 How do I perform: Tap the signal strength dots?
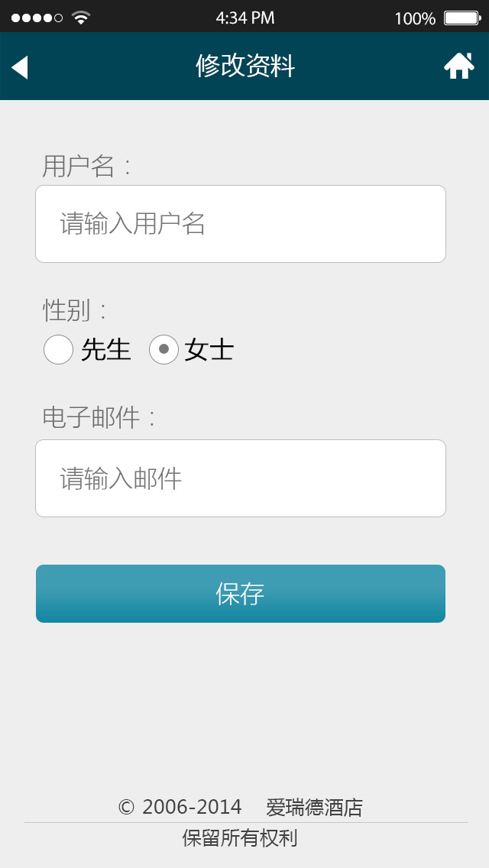pyautogui.click(x=37, y=18)
